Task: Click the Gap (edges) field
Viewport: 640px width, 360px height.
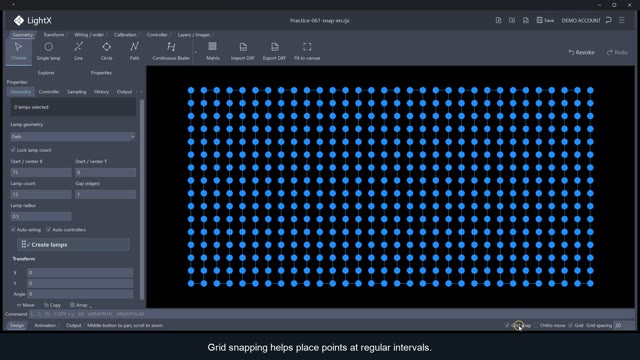Action: pyautogui.click(x=105, y=194)
